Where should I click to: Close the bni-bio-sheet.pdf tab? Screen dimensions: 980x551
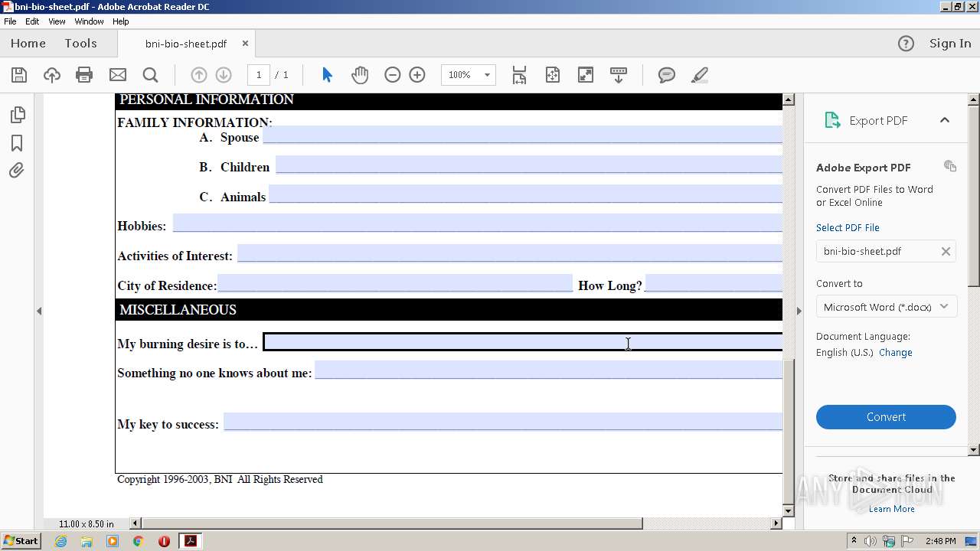click(245, 44)
